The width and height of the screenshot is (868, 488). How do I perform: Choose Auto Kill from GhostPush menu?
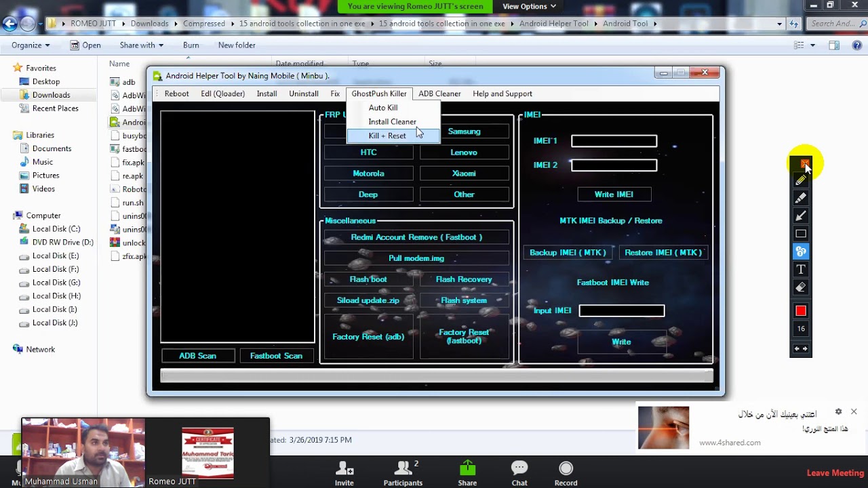(393, 108)
